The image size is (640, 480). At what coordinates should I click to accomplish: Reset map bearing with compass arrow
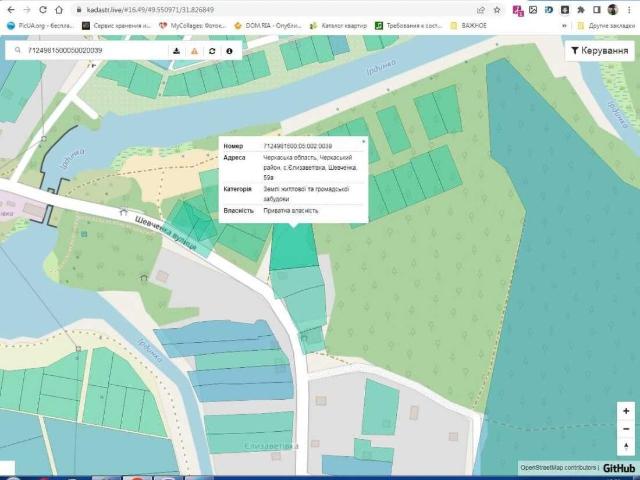(626, 446)
